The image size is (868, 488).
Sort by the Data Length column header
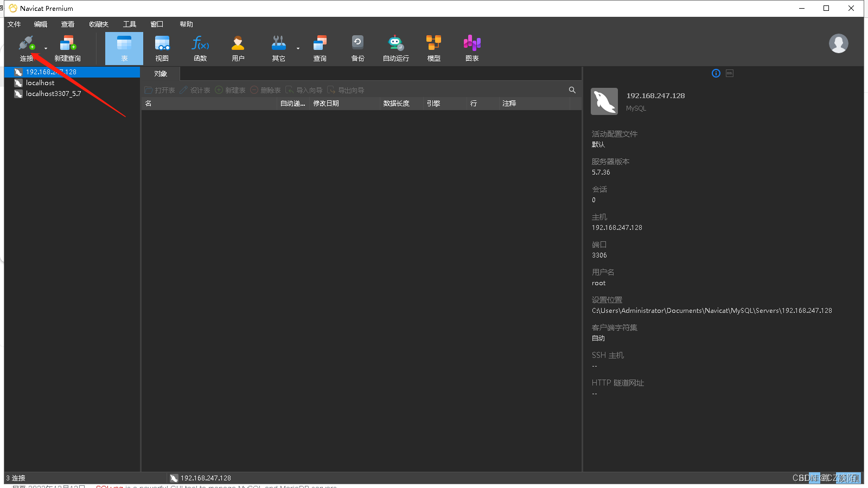pyautogui.click(x=401, y=104)
